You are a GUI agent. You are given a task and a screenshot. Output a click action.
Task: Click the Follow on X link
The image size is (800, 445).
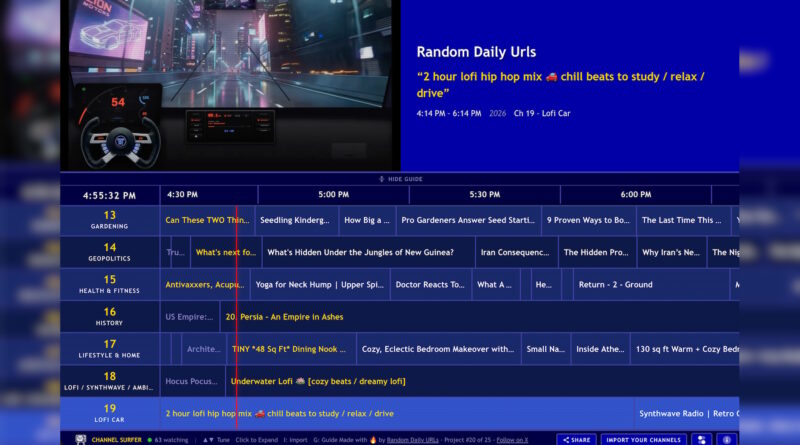(513, 440)
